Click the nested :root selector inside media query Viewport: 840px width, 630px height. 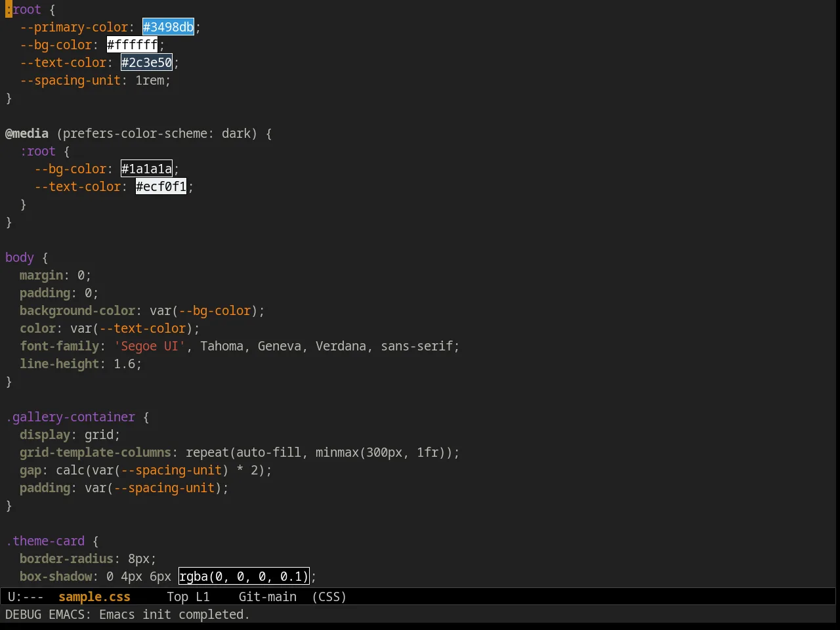tap(38, 151)
